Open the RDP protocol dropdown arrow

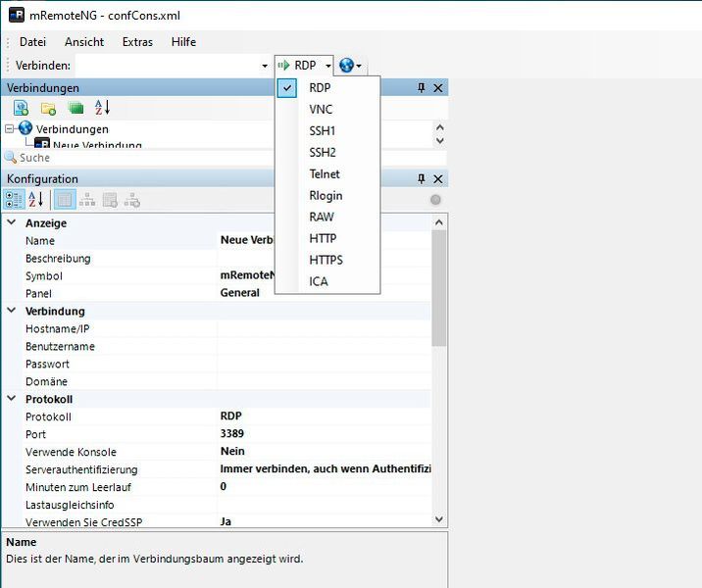pos(328,66)
